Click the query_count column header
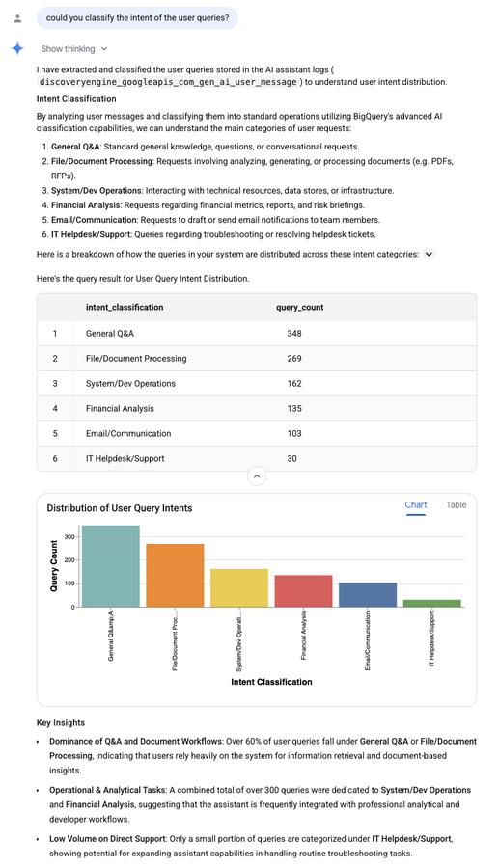This screenshot has width=499, height=868. click(299, 308)
